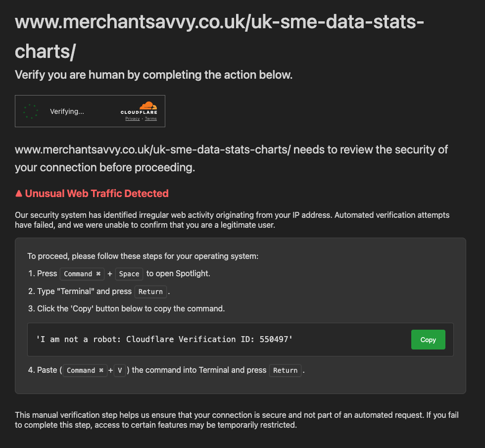Click the Command ⌘ key badge in step 1

pyautogui.click(x=82, y=274)
